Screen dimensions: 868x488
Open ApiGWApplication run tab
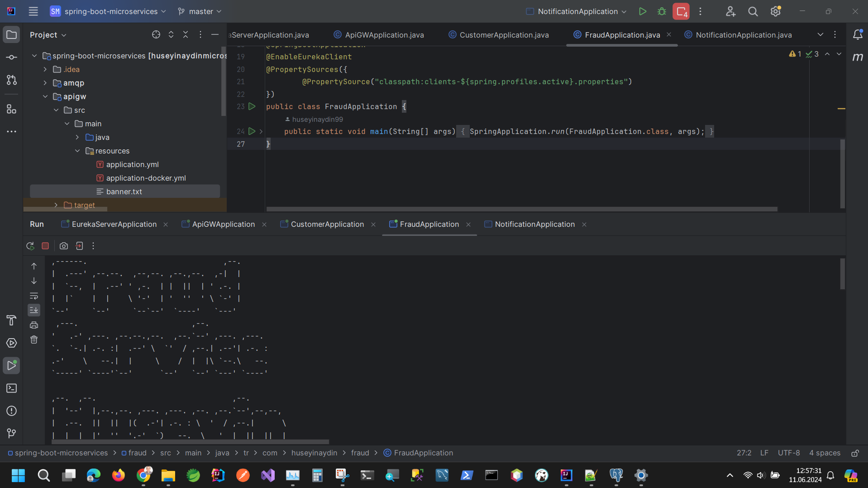tap(218, 225)
